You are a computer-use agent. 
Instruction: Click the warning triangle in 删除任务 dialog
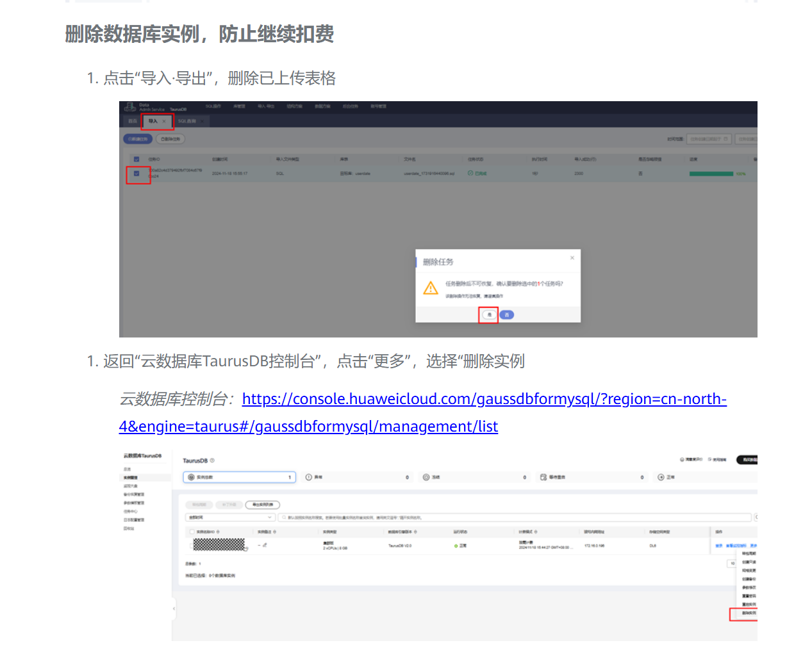431,289
